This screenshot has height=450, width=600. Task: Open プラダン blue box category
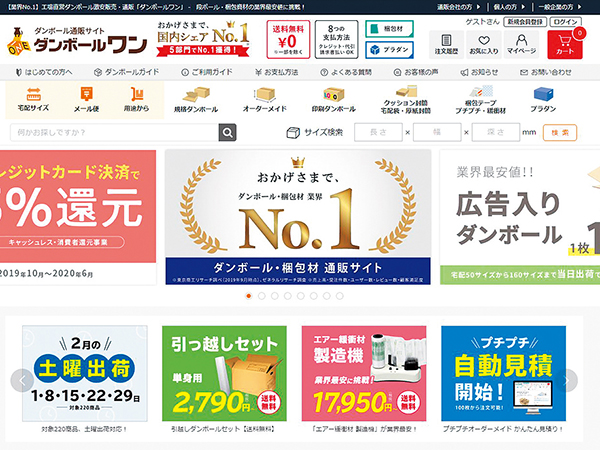pos(543,100)
